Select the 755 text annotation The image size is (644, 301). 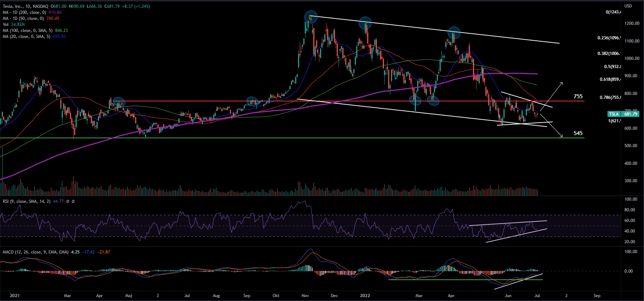point(578,96)
